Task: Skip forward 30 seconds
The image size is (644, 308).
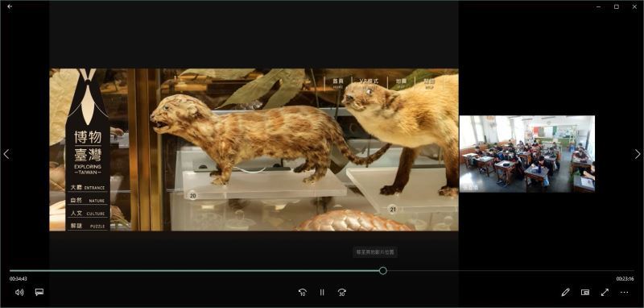Action: point(341,293)
